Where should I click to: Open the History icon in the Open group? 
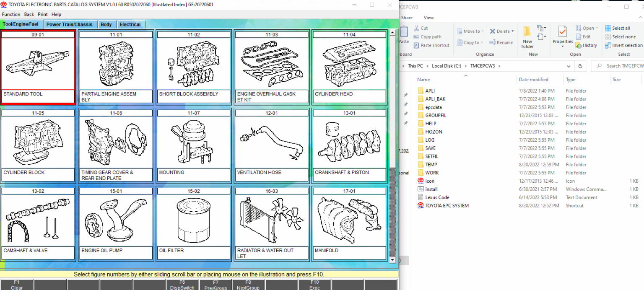pyautogui.click(x=586, y=45)
